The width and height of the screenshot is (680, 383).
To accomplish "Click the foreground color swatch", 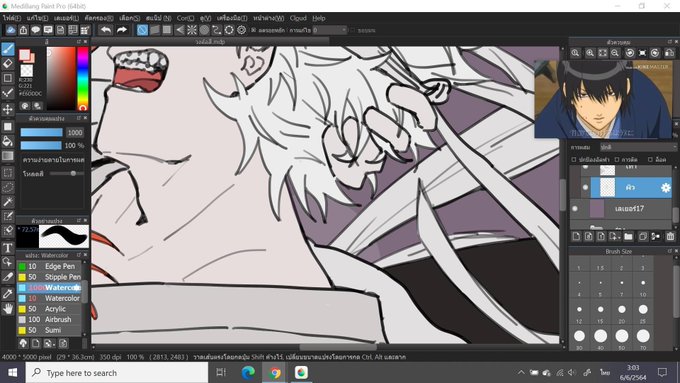I will coord(24,55).
